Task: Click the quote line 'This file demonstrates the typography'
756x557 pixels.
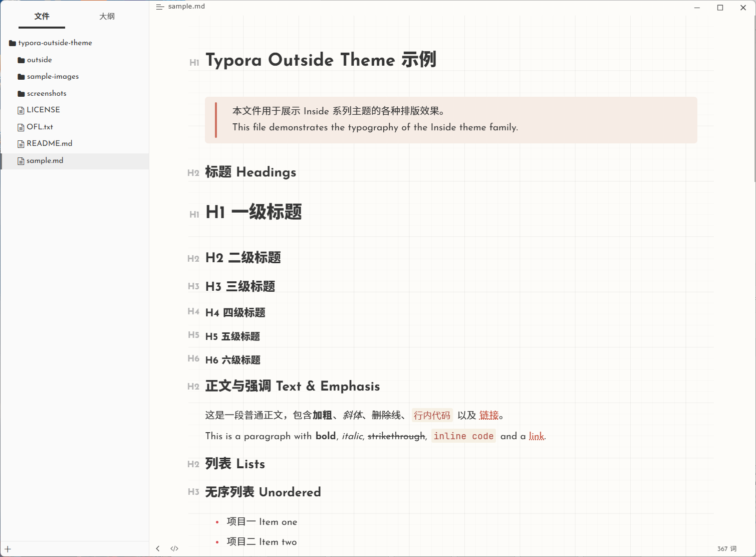Action: 375,127
